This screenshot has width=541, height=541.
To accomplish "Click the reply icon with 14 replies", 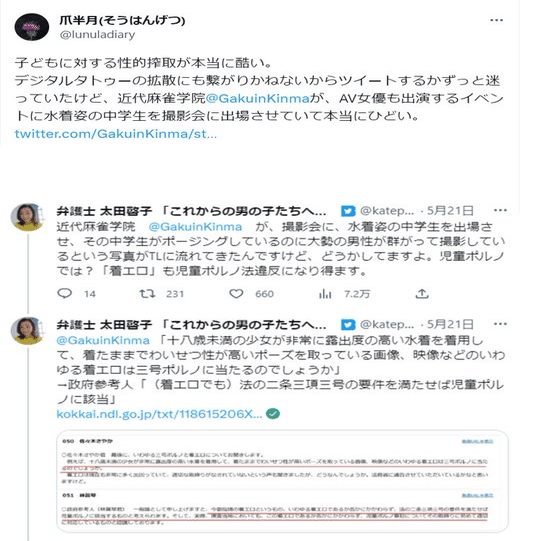I will click(65, 293).
